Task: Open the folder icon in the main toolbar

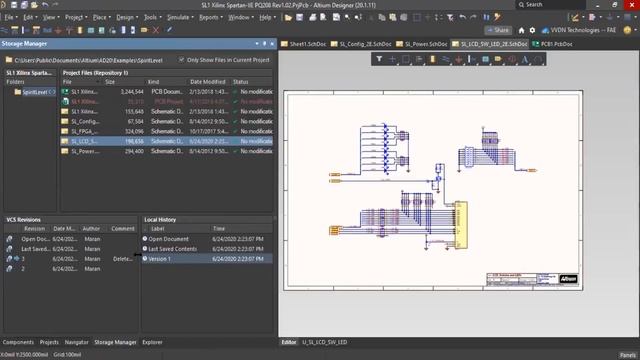Action: 288,18
